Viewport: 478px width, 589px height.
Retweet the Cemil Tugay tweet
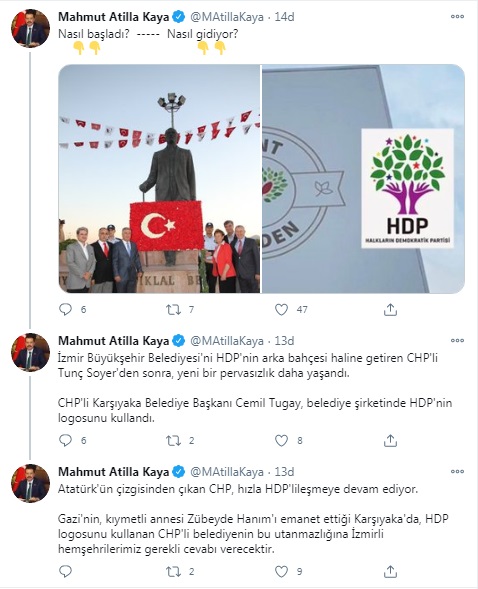(x=173, y=440)
